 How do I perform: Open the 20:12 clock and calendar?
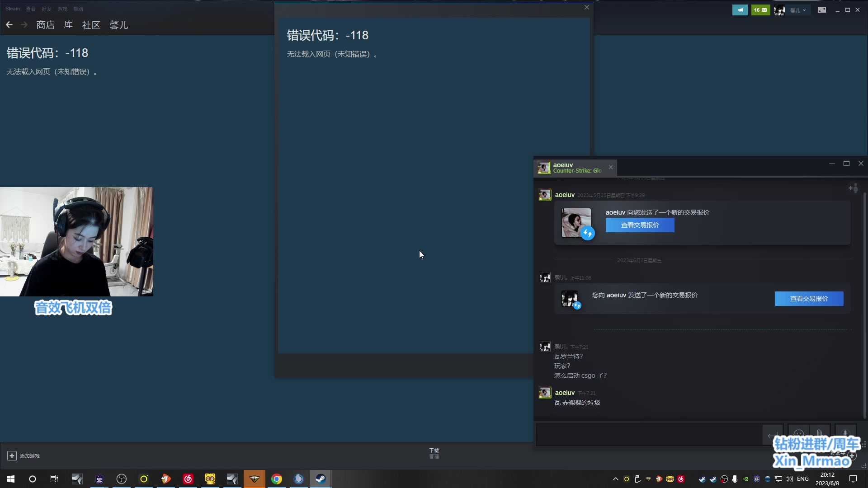[x=827, y=479]
